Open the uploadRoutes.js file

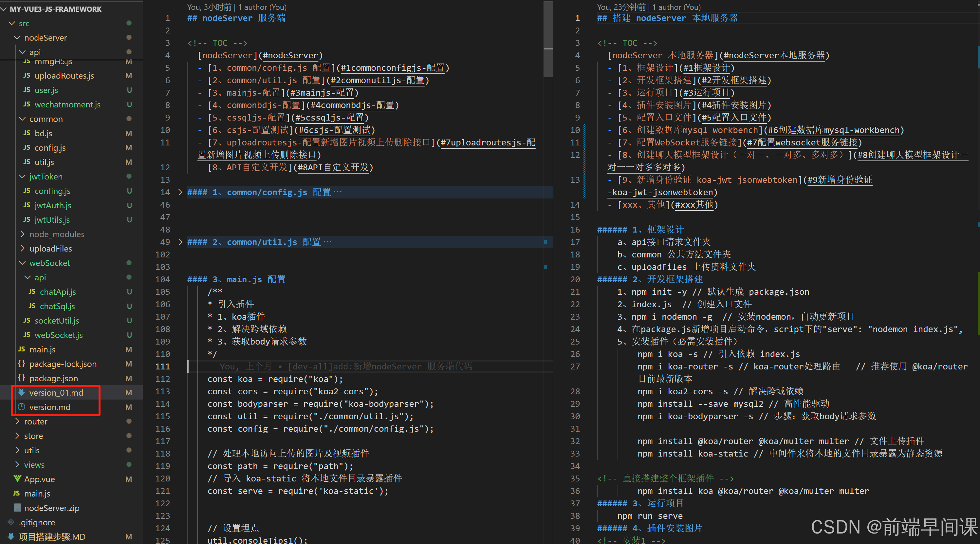tap(64, 76)
